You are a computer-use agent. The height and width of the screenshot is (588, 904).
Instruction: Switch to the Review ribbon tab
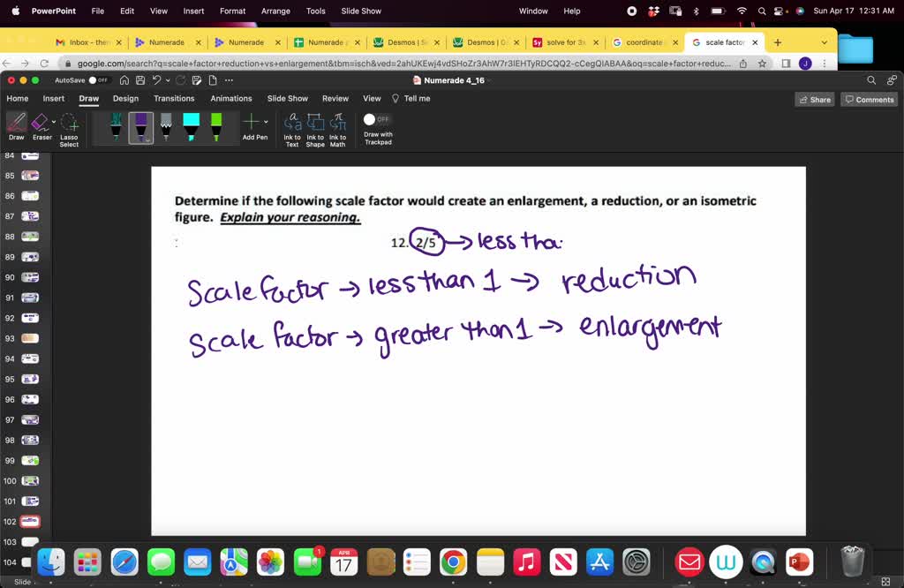point(335,99)
